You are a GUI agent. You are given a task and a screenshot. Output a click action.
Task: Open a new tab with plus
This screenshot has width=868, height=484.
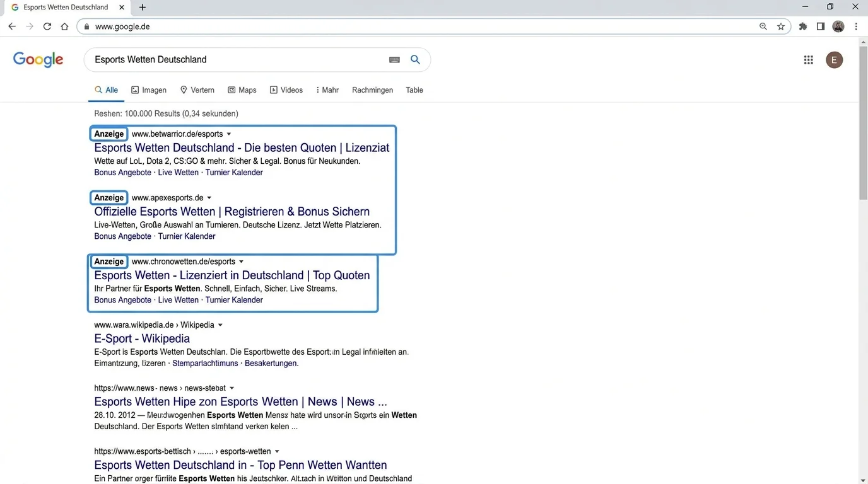(143, 8)
